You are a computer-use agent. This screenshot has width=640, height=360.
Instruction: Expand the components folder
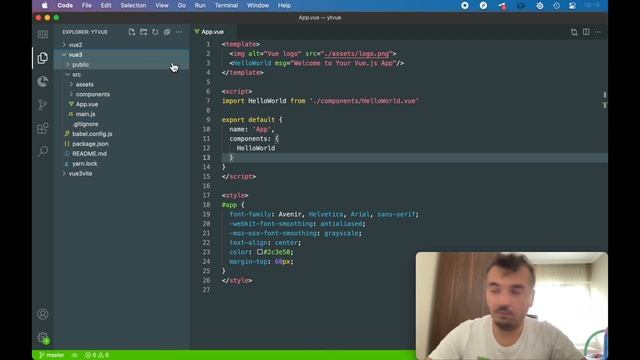pyautogui.click(x=121, y=94)
